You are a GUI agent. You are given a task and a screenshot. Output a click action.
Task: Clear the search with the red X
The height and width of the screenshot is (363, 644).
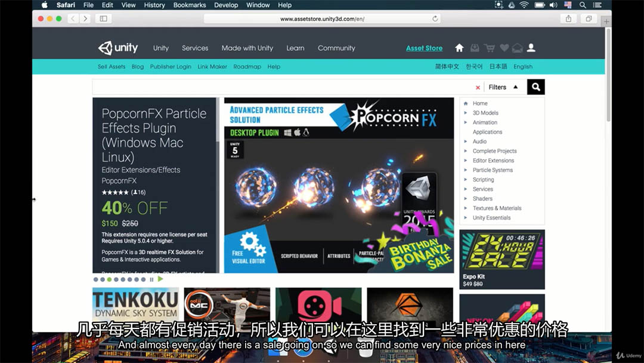pyautogui.click(x=478, y=87)
